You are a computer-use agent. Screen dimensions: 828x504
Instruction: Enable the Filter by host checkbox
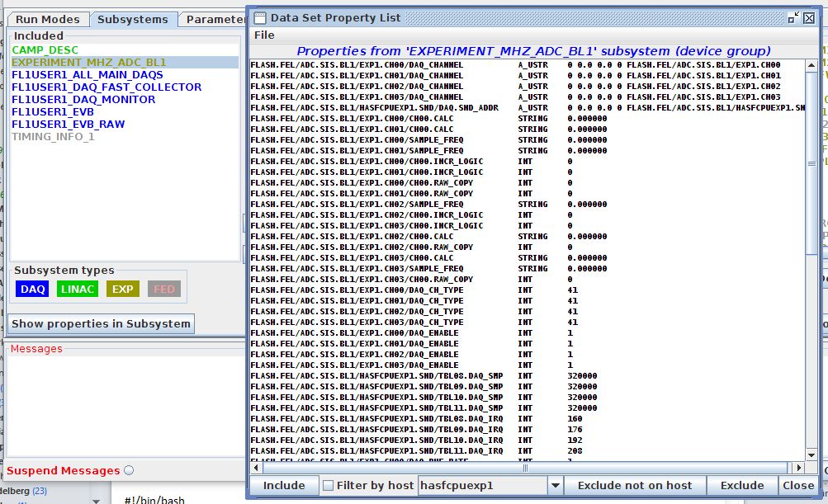pos(328,486)
